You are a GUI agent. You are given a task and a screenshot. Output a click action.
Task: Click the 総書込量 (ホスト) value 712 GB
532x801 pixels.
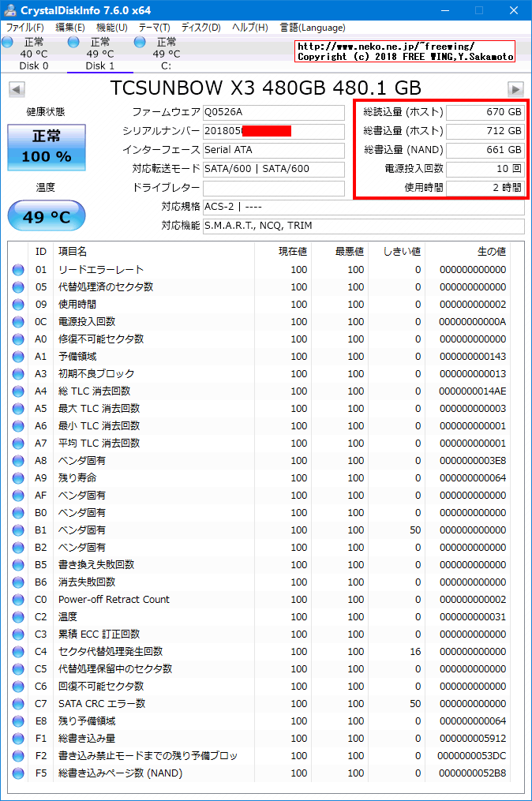click(x=485, y=131)
